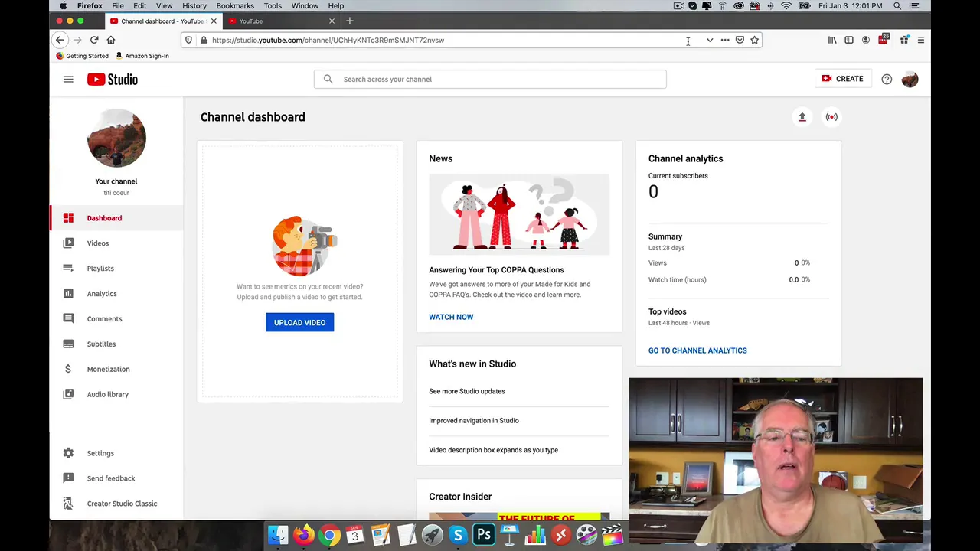Open Analytics bar-chart icon in sidebar
Screen dimensions: 980x551
tap(68, 294)
